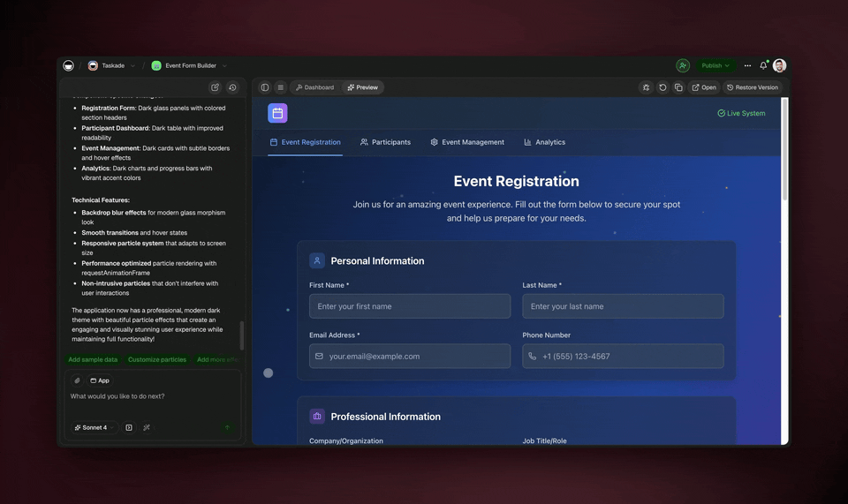Click the paperclip attach icon
The image size is (848, 504).
77,380
